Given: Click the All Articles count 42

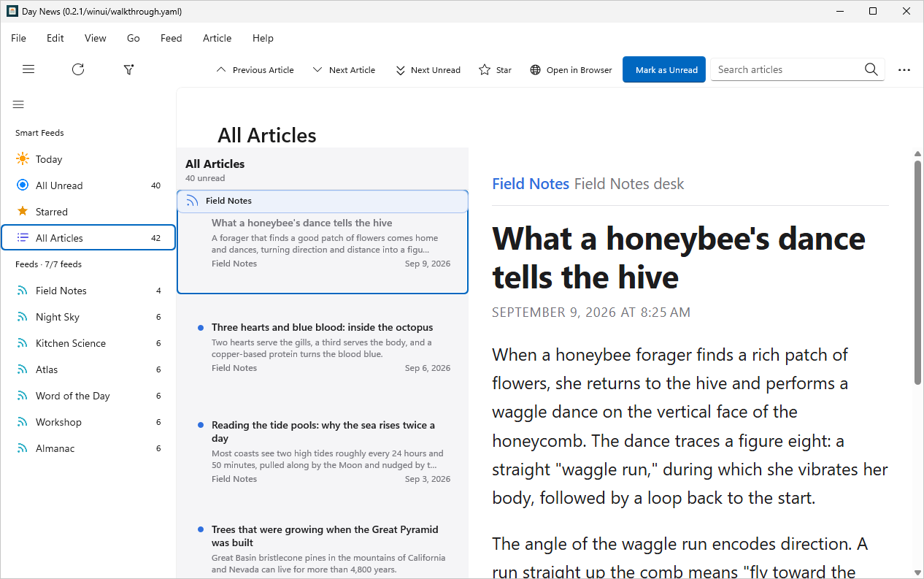Looking at the screenshot, I should (x=155, y=238).
